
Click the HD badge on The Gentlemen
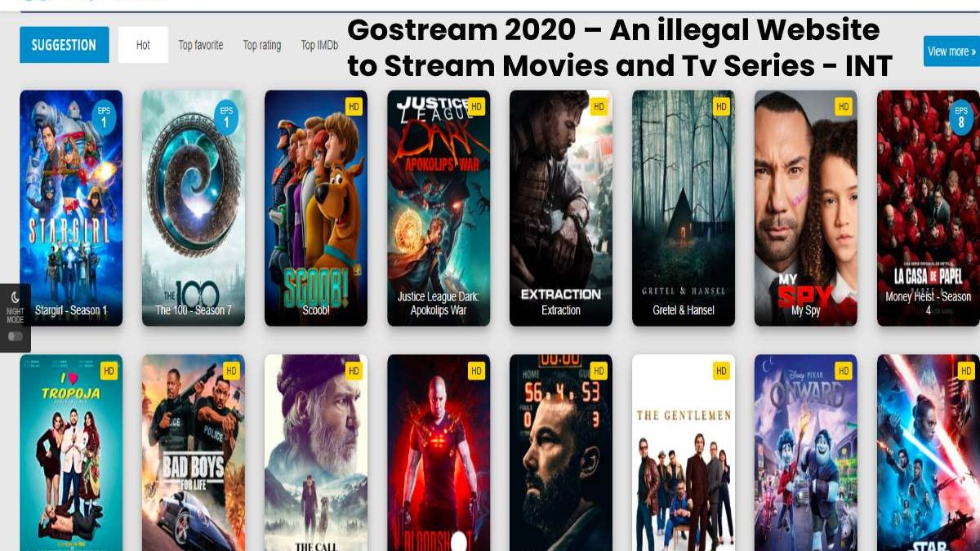click(x=721, y=371)
